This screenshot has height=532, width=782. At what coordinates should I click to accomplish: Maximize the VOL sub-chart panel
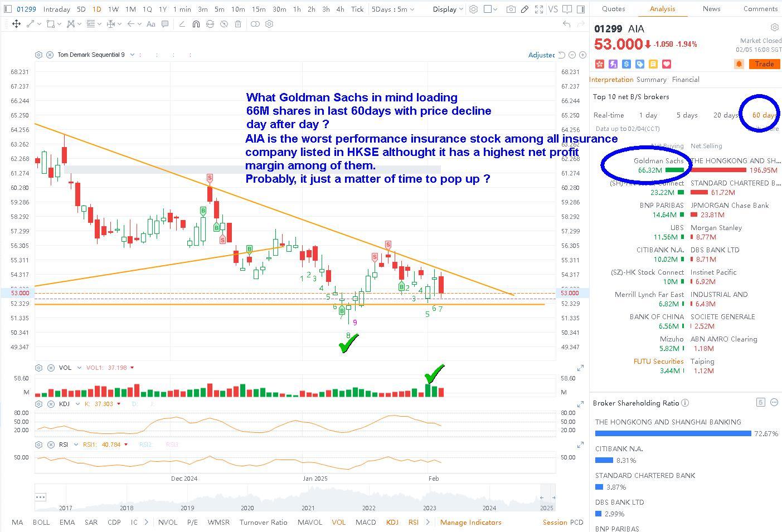(x=580, y=368)
